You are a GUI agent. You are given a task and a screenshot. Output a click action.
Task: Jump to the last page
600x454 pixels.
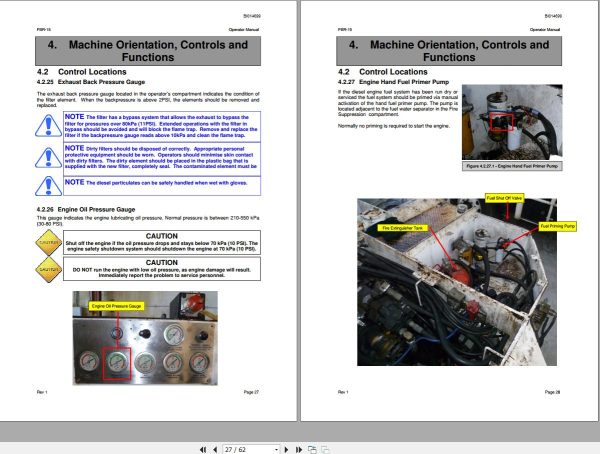click(298, 449)
